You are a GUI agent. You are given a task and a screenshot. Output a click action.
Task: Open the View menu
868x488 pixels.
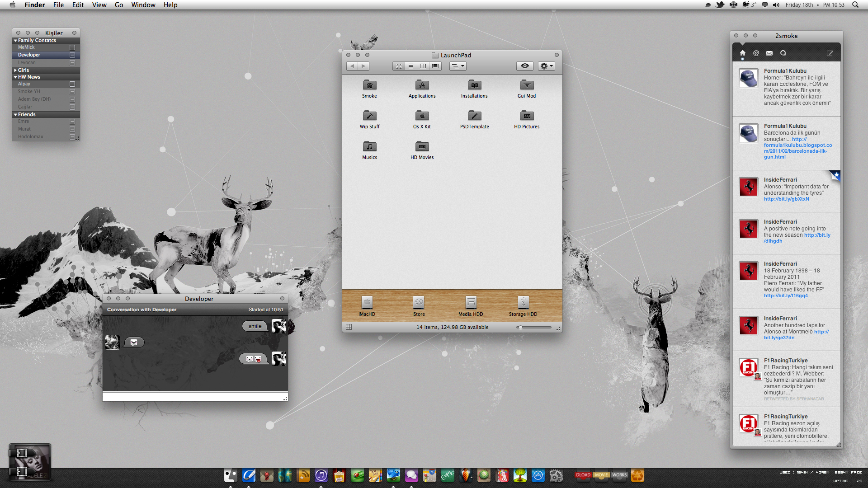99,5
